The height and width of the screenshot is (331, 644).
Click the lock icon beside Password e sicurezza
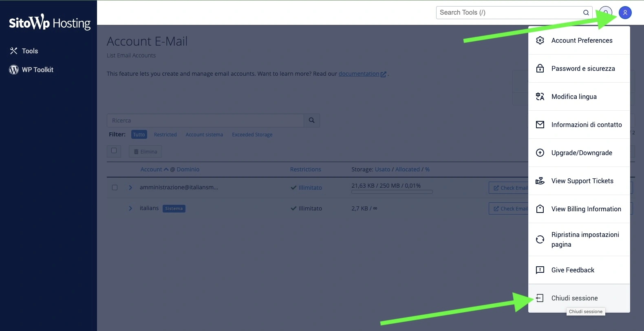(540, 68)
